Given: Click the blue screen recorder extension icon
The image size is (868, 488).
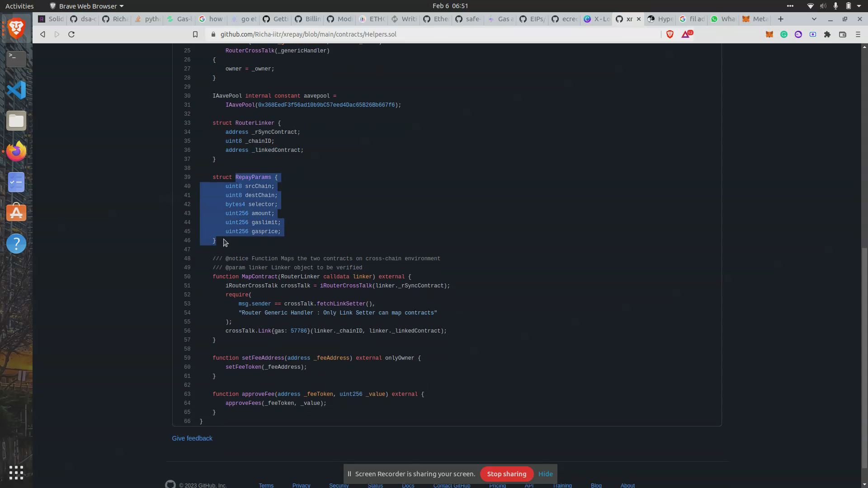Looking at the screenshot, I should [x=813, y=34].
